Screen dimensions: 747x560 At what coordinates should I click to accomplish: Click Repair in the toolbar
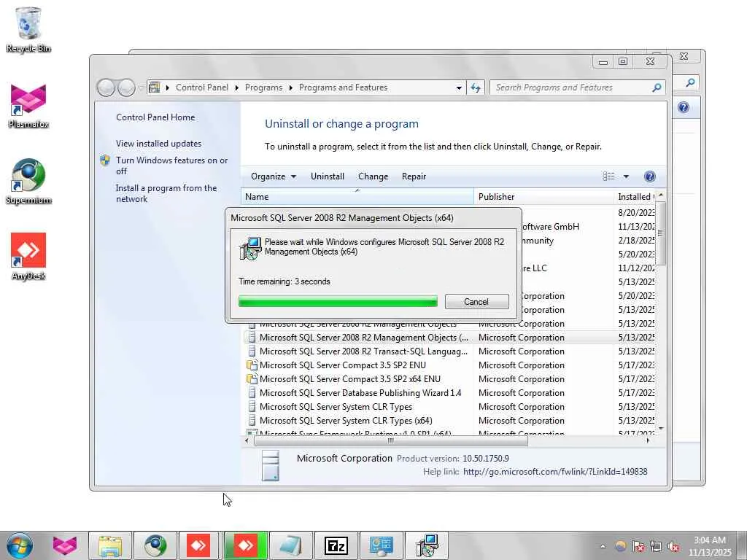[x=414, y=176]
